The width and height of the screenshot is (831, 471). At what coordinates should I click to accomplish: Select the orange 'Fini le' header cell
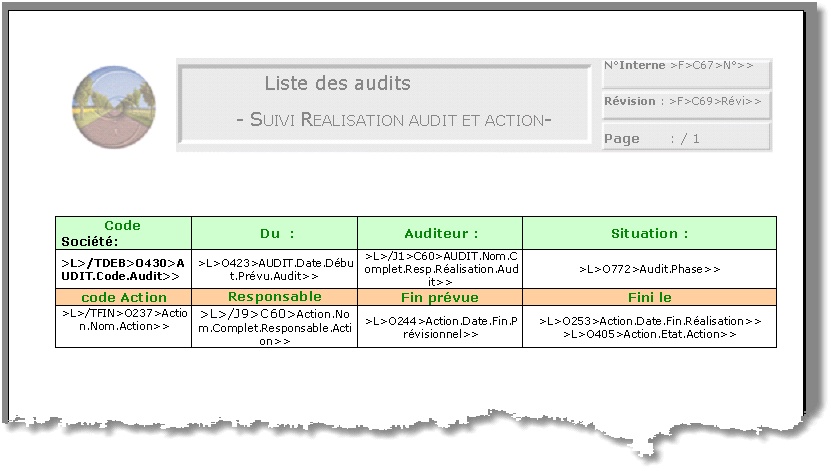649,298
